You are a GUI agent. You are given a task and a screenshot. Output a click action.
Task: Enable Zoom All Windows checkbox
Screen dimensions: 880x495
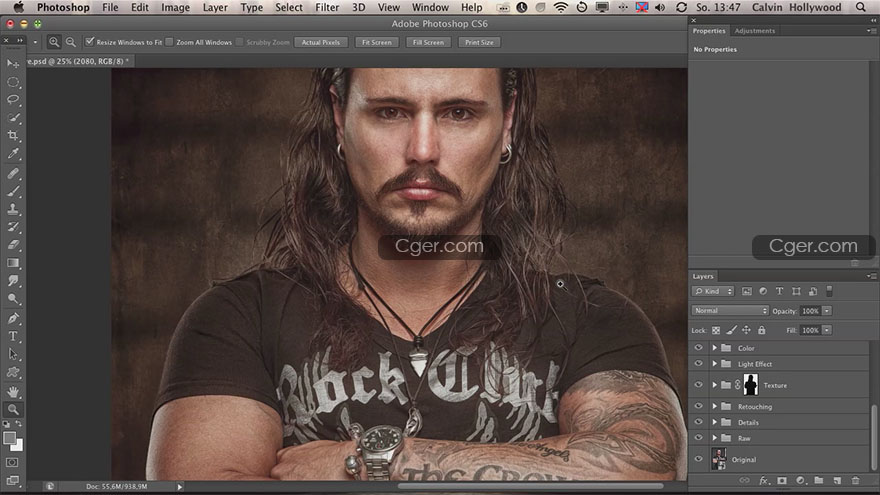point(169,42)
